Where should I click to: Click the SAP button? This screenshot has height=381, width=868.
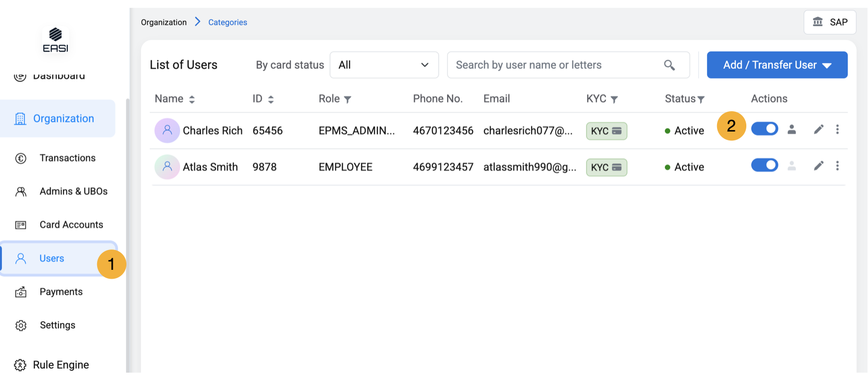(x=829, y=22)
